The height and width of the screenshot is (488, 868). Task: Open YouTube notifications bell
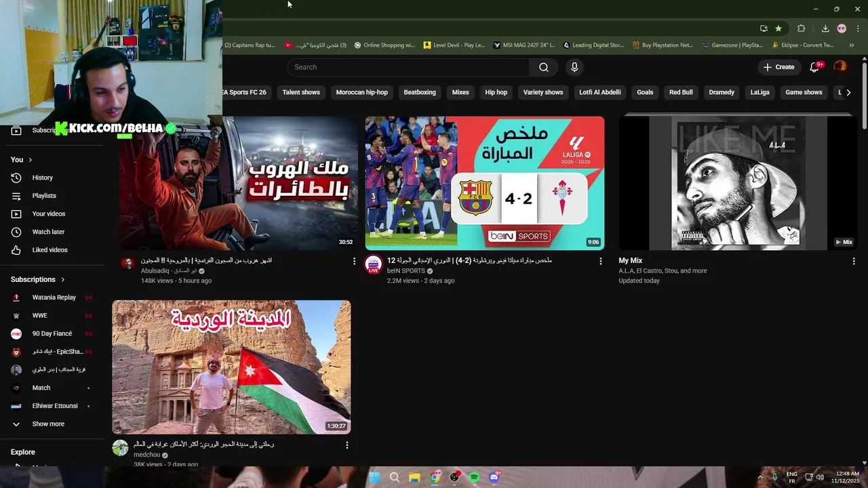tap(815, 67)
